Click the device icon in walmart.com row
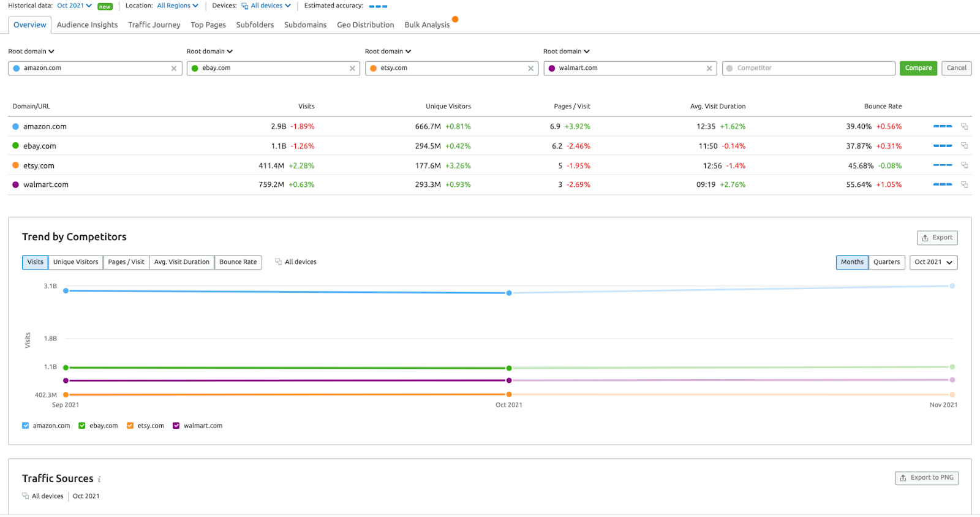The width and height of the screenshot is (980, 517). (x=964, y=184)
